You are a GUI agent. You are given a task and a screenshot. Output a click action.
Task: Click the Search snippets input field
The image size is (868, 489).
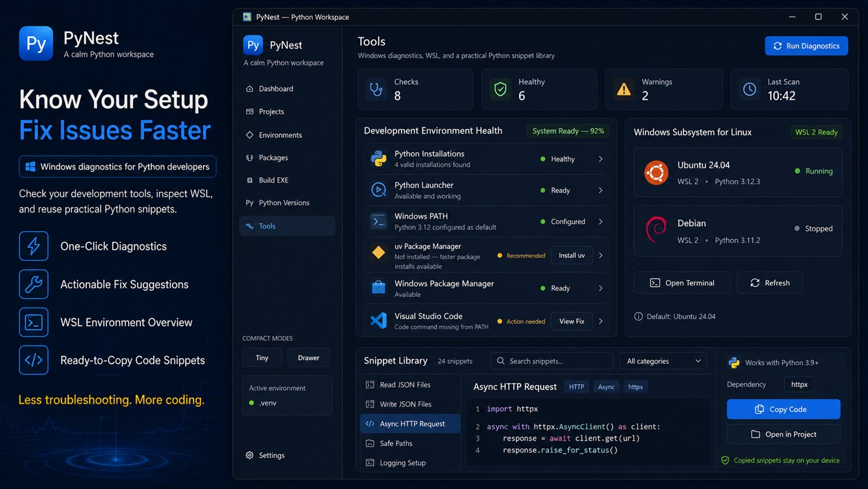[552, 361]
